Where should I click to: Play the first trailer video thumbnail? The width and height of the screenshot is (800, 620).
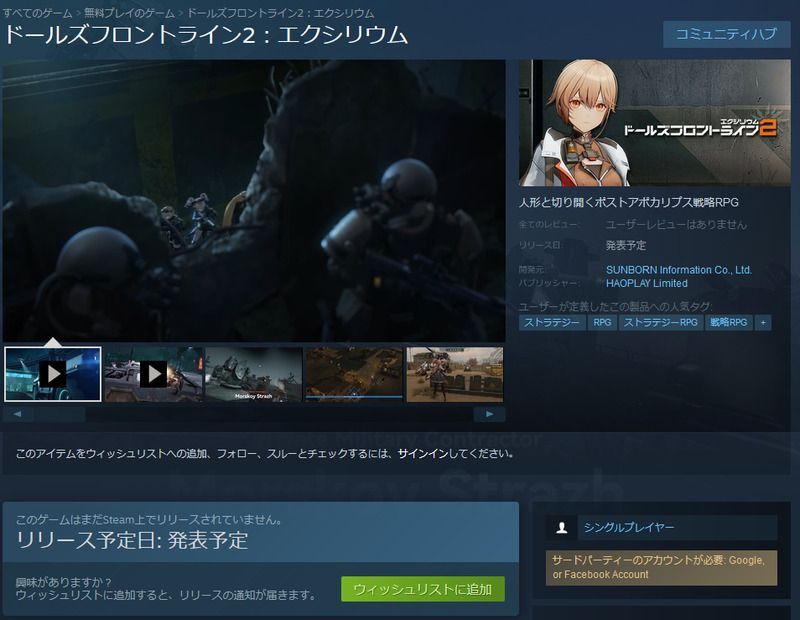click(x=52, y=374)
